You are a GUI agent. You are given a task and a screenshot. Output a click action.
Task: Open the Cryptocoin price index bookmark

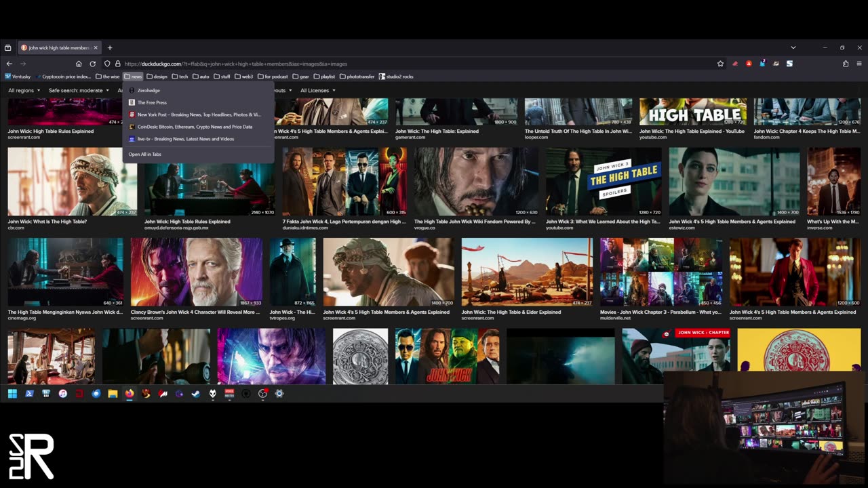coord(64,77)
